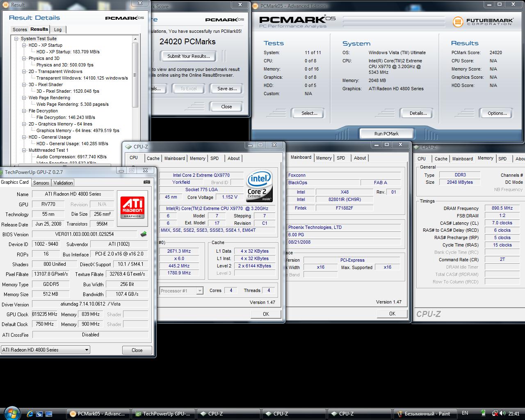Click the '24020 PCMarks' score text
The height and width of the screenshot is (420, 525).
click(x=187, y=41)
